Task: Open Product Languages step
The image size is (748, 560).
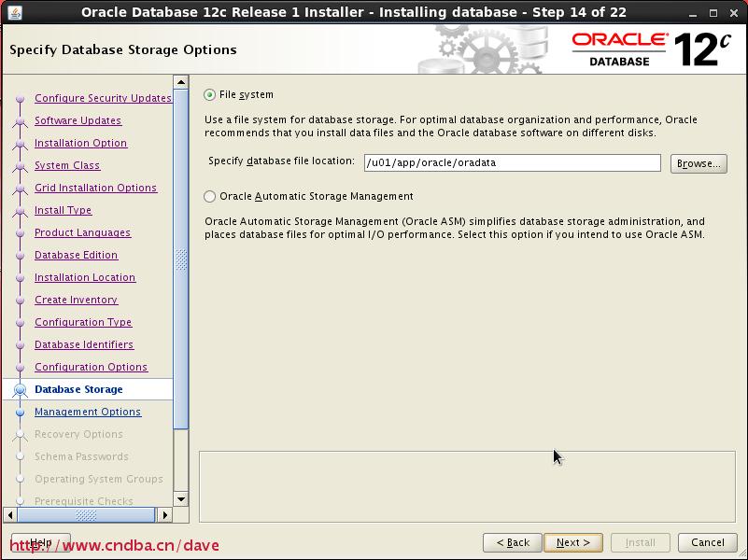Action: 82,232
